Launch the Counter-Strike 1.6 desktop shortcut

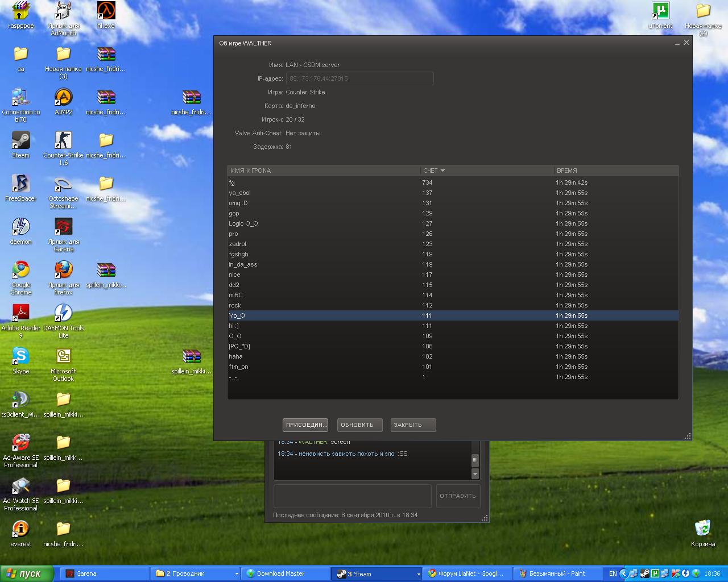63,148
